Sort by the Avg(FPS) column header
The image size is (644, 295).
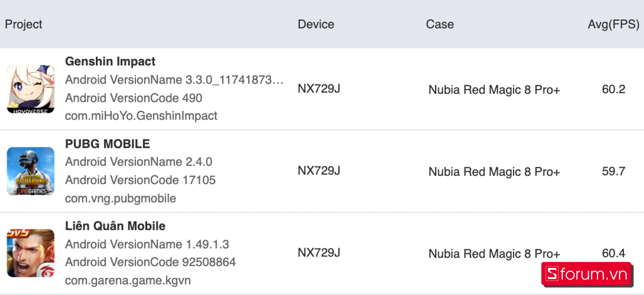pyautogui.click(x=614, y=24)
